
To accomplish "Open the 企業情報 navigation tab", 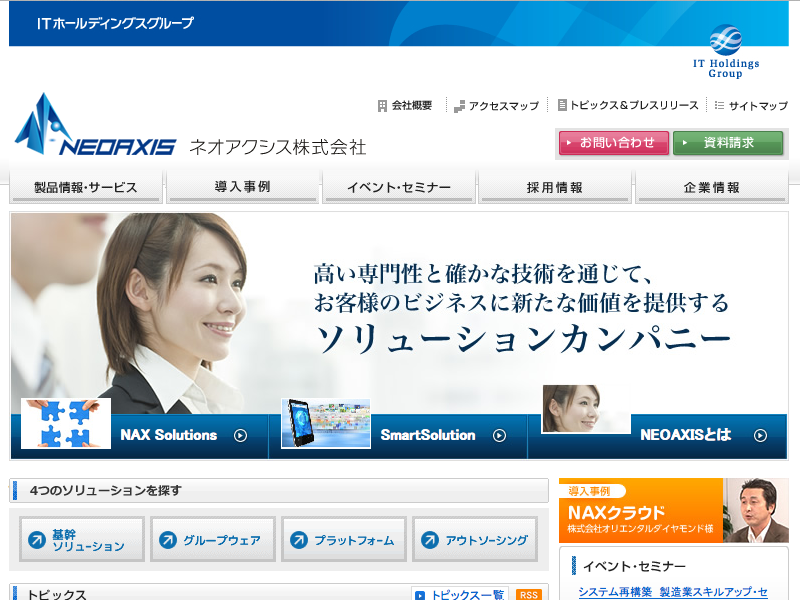I will click(712, 187).
